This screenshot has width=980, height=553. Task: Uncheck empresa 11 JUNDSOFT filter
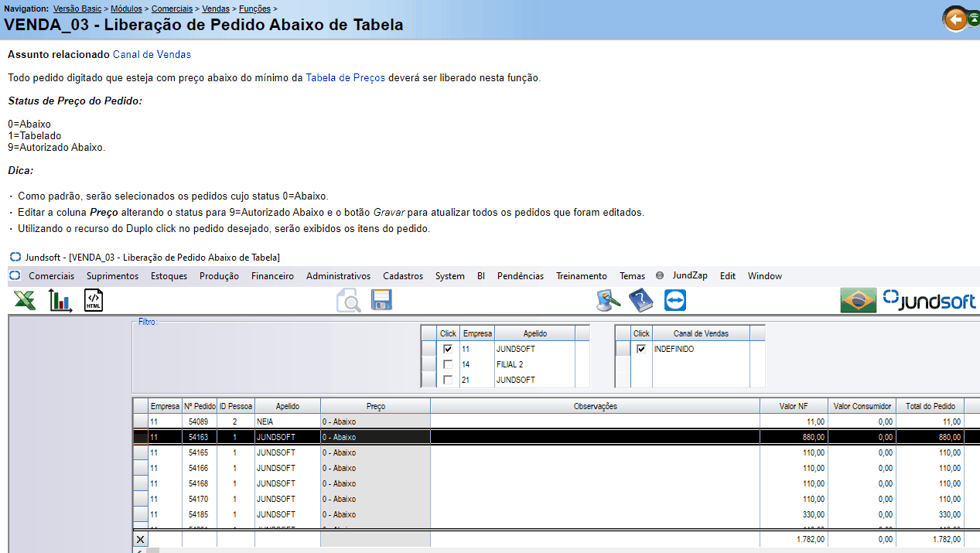[x=447, y=348]
